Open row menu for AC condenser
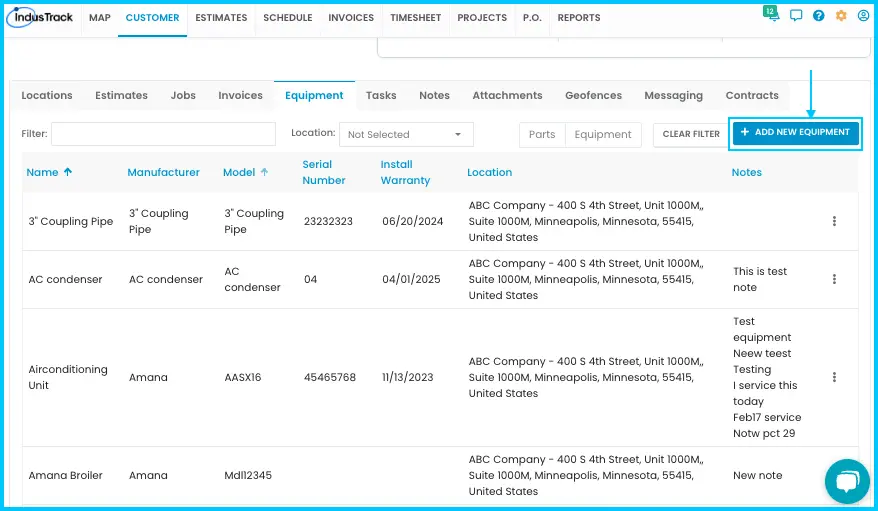 (x=834, y=279)
